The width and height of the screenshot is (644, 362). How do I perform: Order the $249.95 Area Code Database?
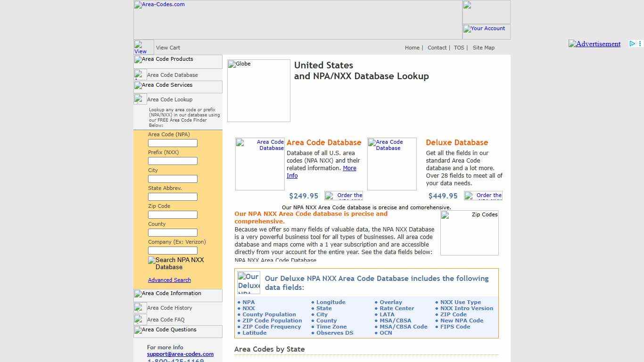pyautogui.click(x=343, y=196)
